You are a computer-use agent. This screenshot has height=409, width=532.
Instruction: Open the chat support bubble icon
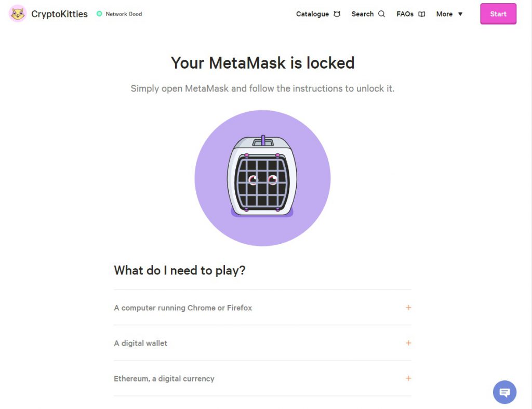pos(504,392)
